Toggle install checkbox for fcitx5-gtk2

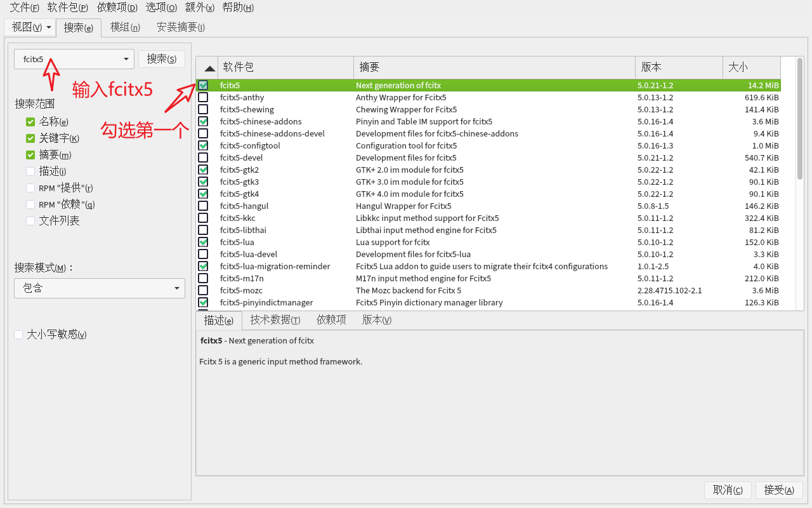coord(203,170)
